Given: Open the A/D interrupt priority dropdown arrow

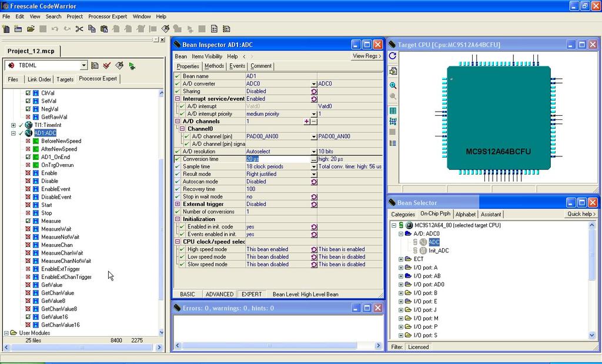Looking at the screenshot, I should coord(314,114).
